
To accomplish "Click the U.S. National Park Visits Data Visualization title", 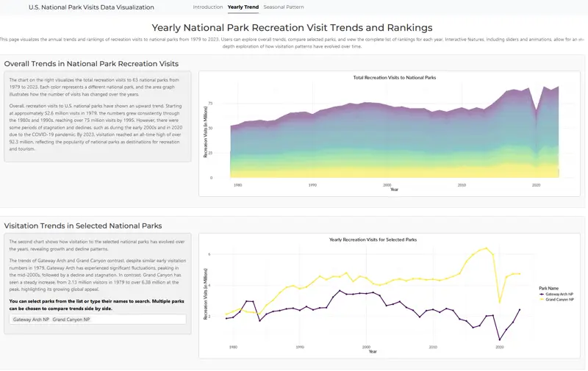I will [91, 7].
